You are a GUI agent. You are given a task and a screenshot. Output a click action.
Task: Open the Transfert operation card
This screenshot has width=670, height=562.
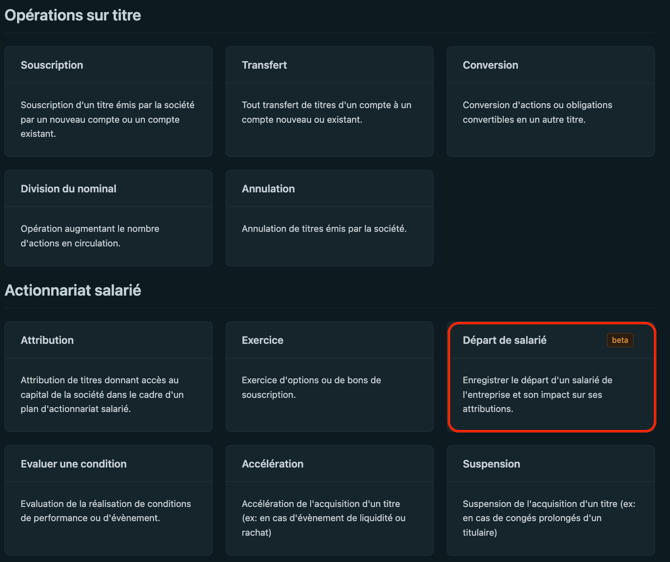point(329,101)
